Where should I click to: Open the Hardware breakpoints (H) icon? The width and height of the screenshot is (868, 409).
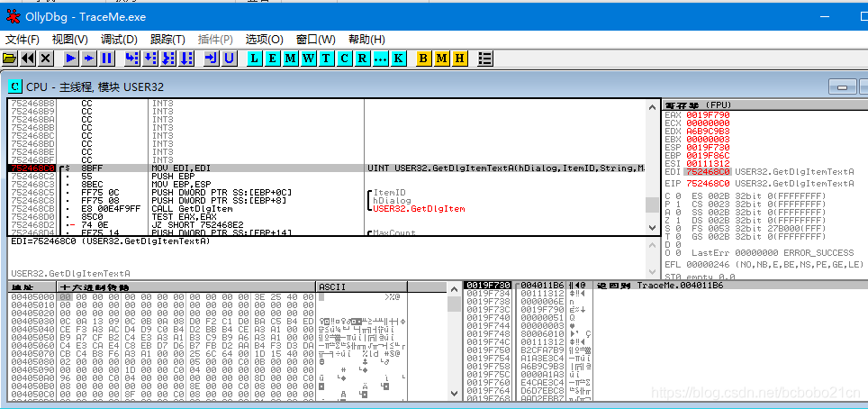click(x=459, y=59)
